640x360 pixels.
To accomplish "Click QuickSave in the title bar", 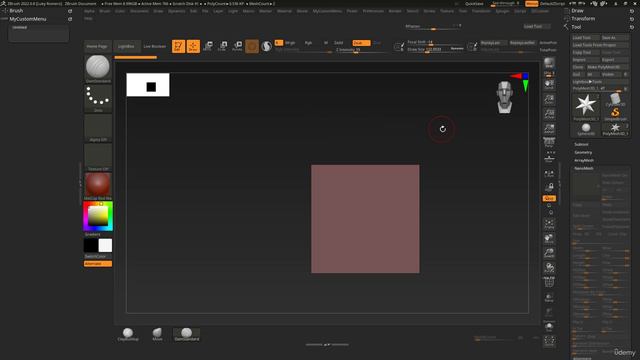I will pos(474,3).
